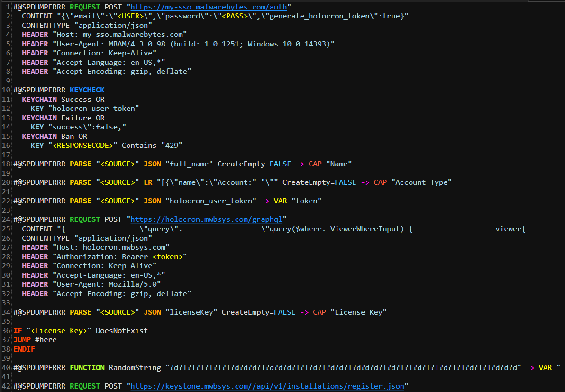This screenshot has height=392, width=565.
Task: Click the RandomString function name
Action: (135, 368)
